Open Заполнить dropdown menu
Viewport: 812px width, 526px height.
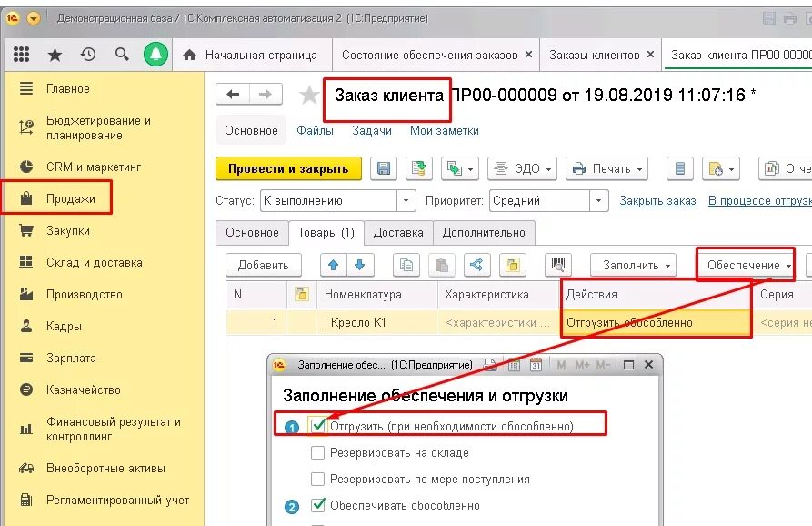[634, 265]
